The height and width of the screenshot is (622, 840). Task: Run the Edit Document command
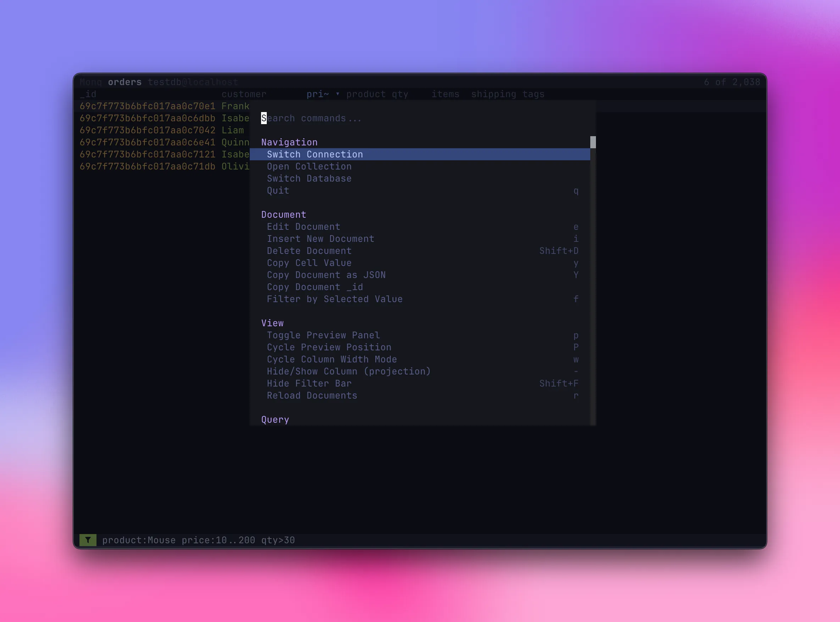click(x=420, y=227)
